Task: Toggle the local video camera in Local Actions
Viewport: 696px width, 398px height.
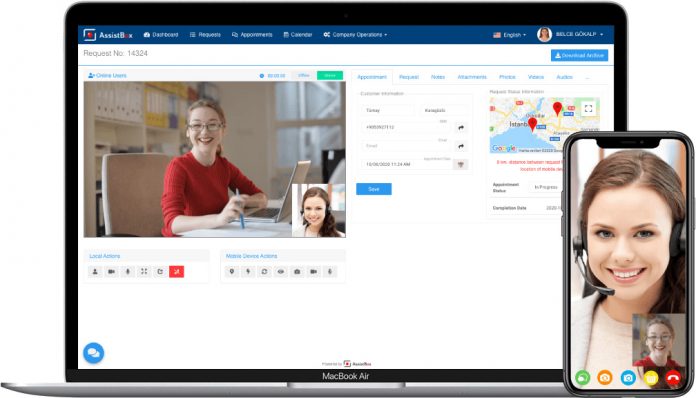Action: [111, 272]
